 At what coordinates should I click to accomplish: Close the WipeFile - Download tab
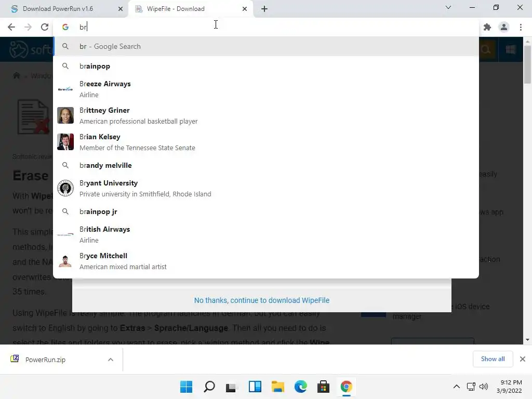click(245, 9)
